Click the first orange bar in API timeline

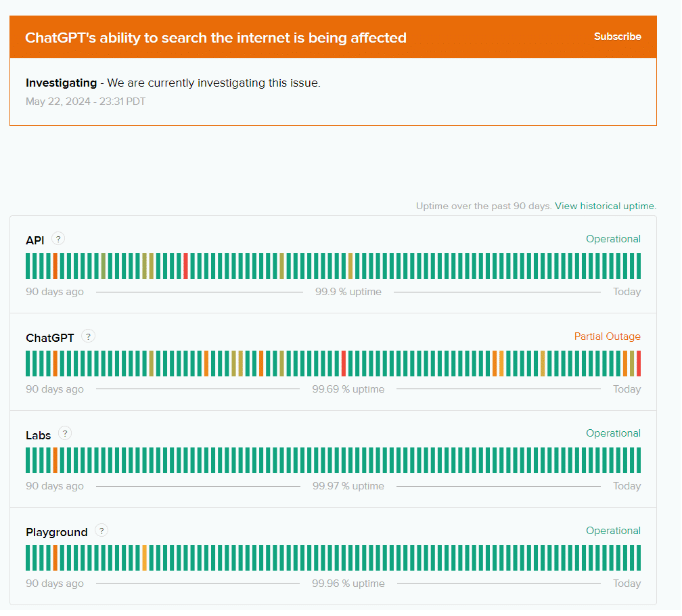click(x=55, y=266)
